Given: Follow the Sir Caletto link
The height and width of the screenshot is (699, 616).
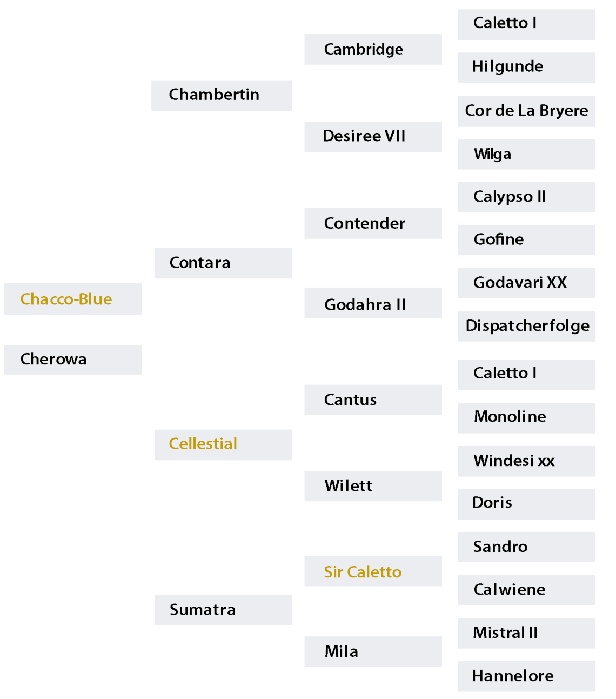Looking at the screenshot, I should click(363, 571).
